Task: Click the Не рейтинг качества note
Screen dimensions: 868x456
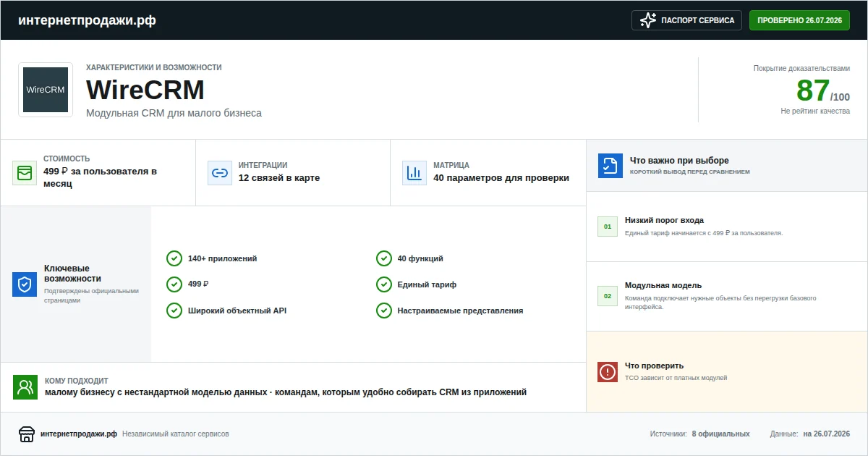Action: [x=815, y=111]
